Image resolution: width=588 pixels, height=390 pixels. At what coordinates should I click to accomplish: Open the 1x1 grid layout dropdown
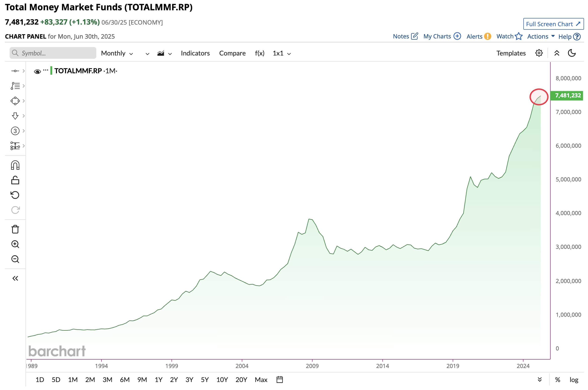pos(281,53)
